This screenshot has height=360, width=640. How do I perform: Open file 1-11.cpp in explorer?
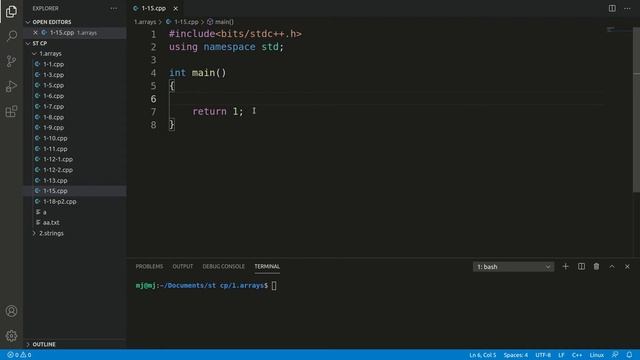pyautogui.click(x=55, y=149)
